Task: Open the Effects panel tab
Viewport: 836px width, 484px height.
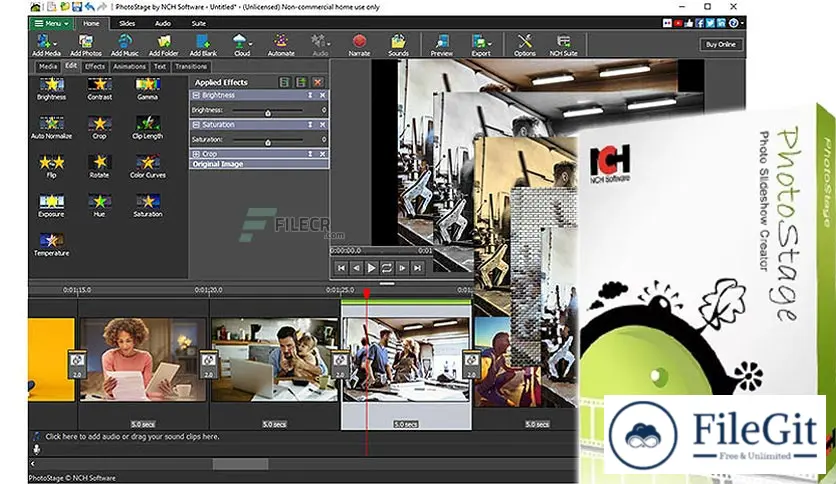Action: click(x=95, y=67)
